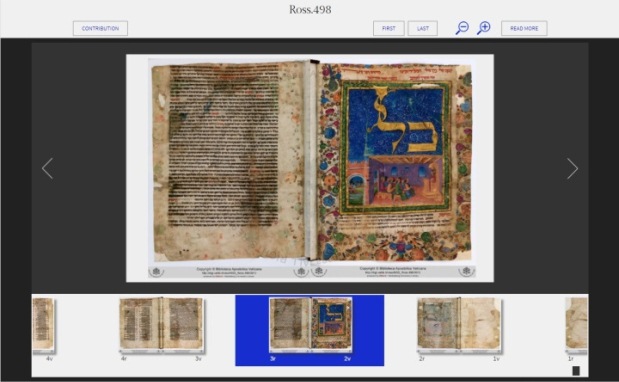Click the 3r page label
The image size is (619, 382).
tap(272, 359)
